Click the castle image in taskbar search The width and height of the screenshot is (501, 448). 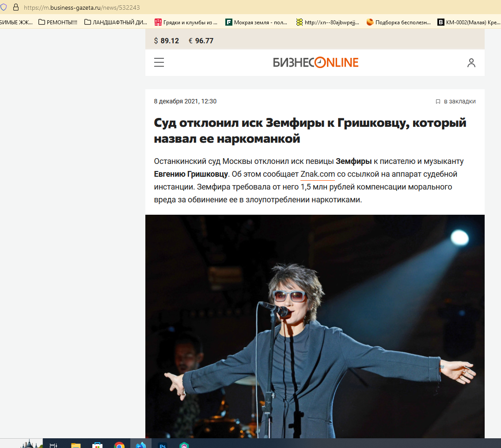(x=31, y=444)
